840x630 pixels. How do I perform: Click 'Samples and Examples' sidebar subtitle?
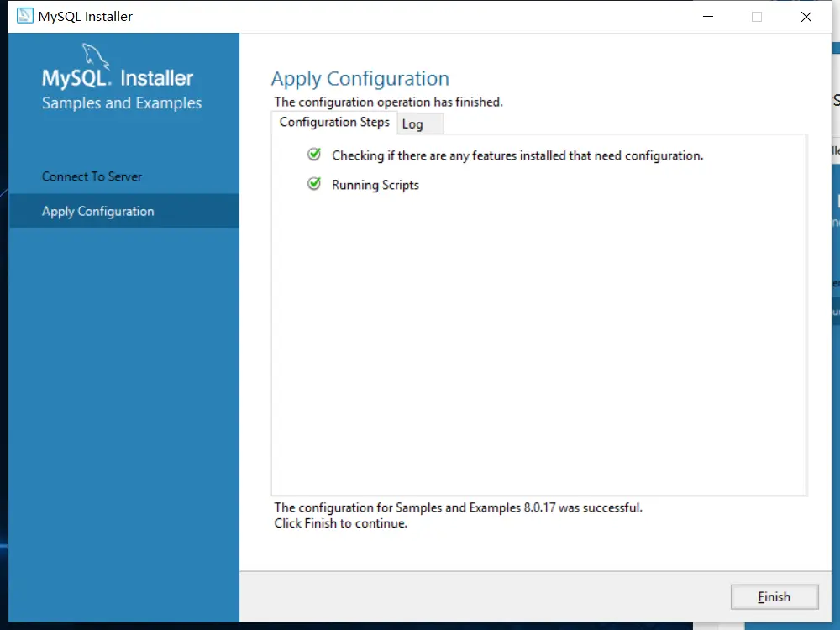122,102
